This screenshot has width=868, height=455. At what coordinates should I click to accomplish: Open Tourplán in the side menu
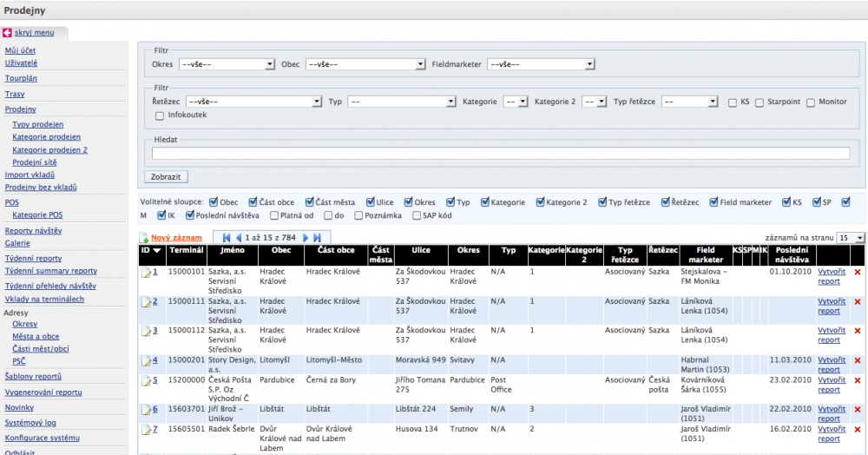[21, 79]
